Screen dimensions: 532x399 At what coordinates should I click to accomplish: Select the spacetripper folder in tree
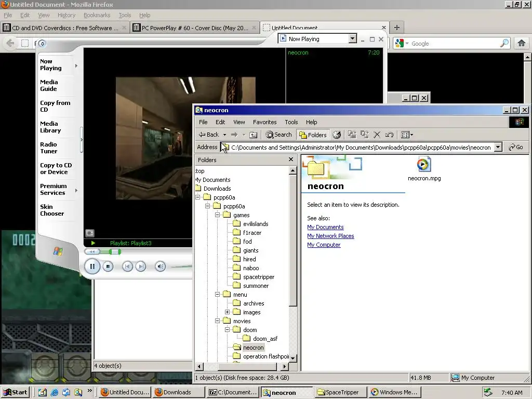tap(259, 277)
